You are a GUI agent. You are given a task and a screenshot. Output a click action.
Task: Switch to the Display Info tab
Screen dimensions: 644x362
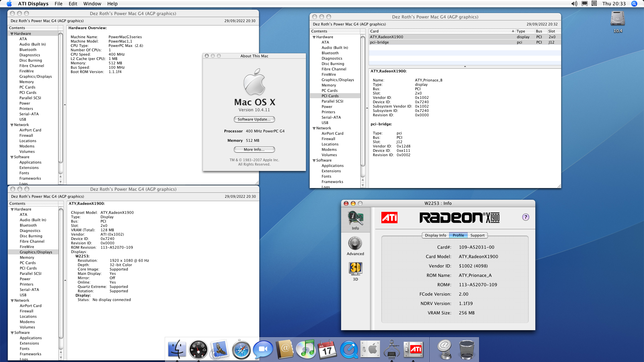[x=435, y=235]
